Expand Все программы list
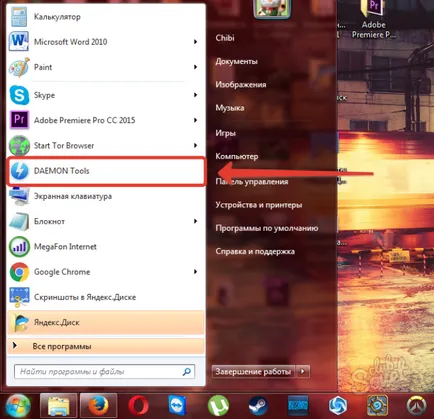The height and width of the screenshot is (419, 434). click(x=105, y=346)
